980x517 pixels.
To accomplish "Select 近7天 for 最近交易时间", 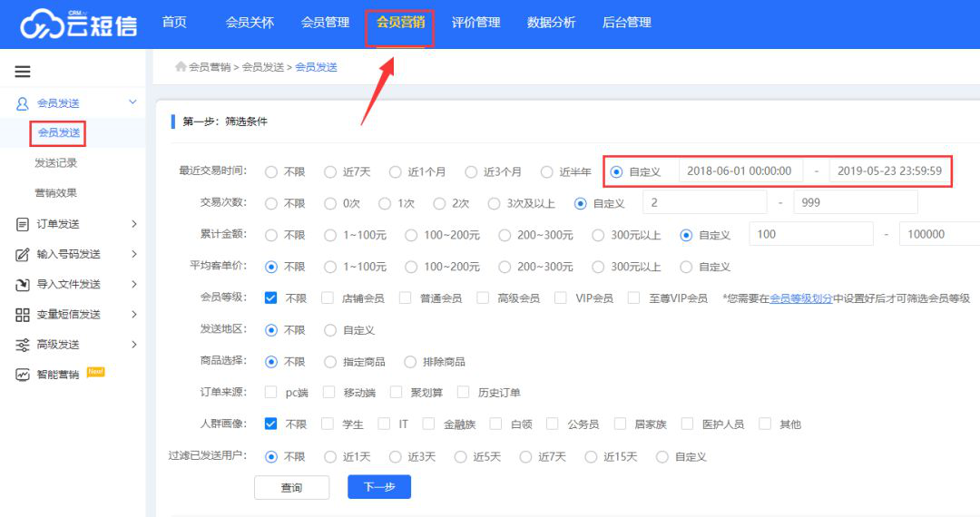I will pyautogui.click(x=331, y=171).
